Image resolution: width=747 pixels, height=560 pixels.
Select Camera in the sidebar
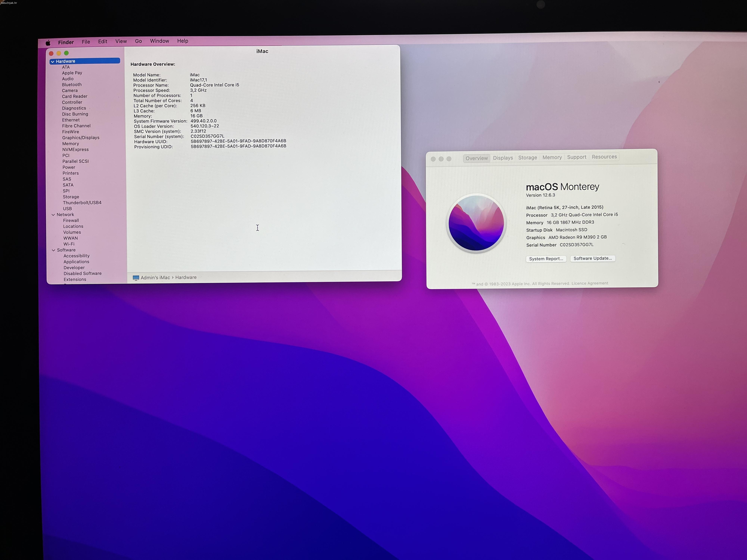[x=70, y=91]
